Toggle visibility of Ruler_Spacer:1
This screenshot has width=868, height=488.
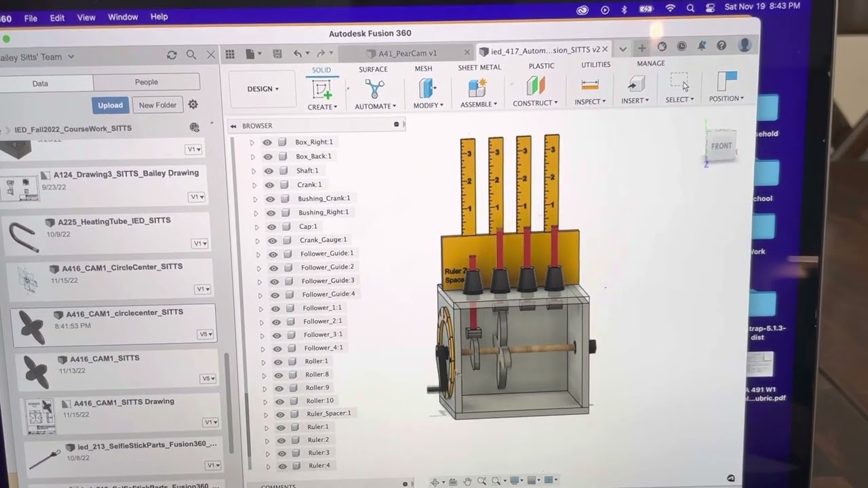pyautogui.click(x=280, y=414)
